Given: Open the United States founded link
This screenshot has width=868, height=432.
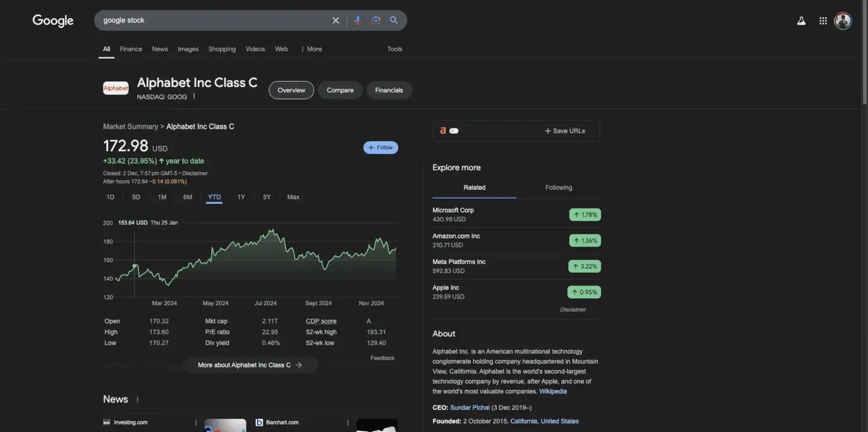Looking at the screenshot, I should point(560,422).
